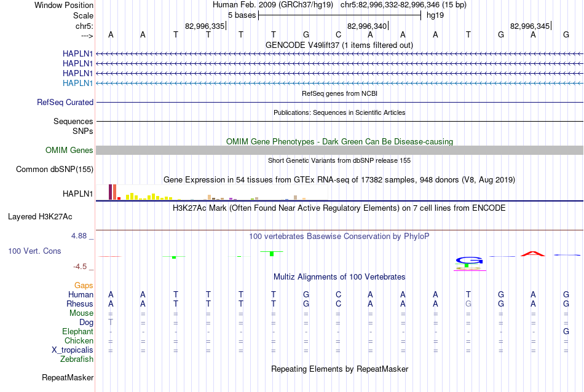The width and height of the screenshot is (584, 392).
Task: Select the "X_tropicalis" alignment row label
Action: 73,350
